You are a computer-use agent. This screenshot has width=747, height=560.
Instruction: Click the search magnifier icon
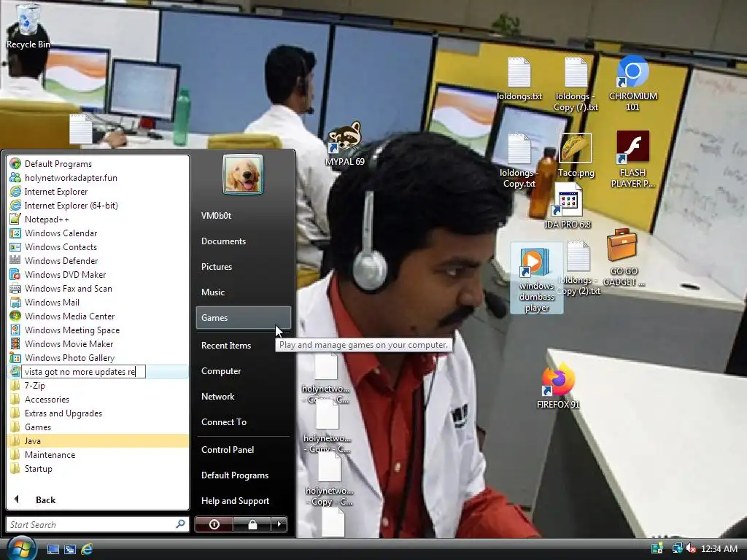point(180,524)
